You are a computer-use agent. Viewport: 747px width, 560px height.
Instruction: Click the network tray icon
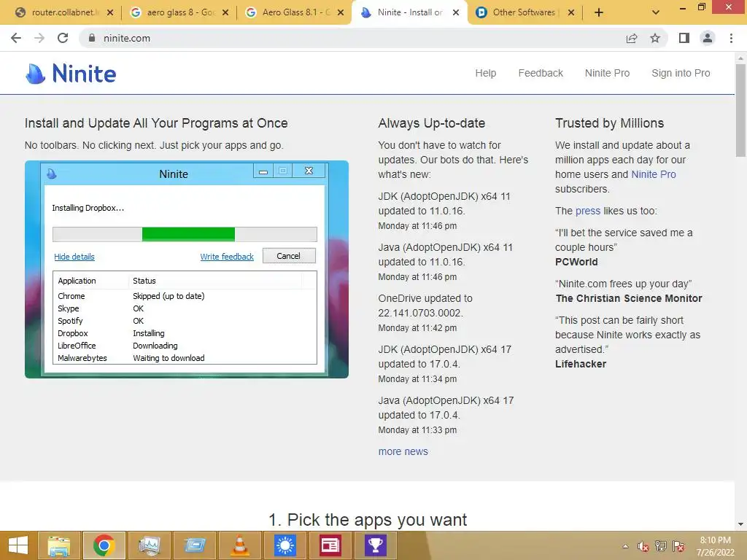pyautogui.click(x=661, y=546)
